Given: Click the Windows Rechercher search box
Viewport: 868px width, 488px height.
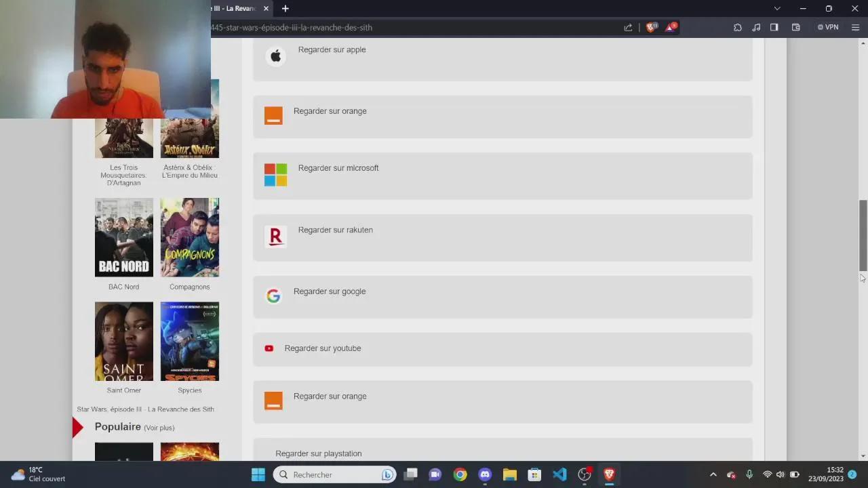Looking at the screenshot, I should pos(335,474).
